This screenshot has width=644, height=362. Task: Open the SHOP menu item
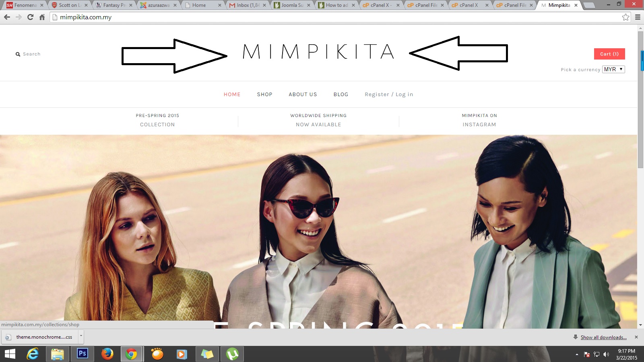[x=265, y=95]
